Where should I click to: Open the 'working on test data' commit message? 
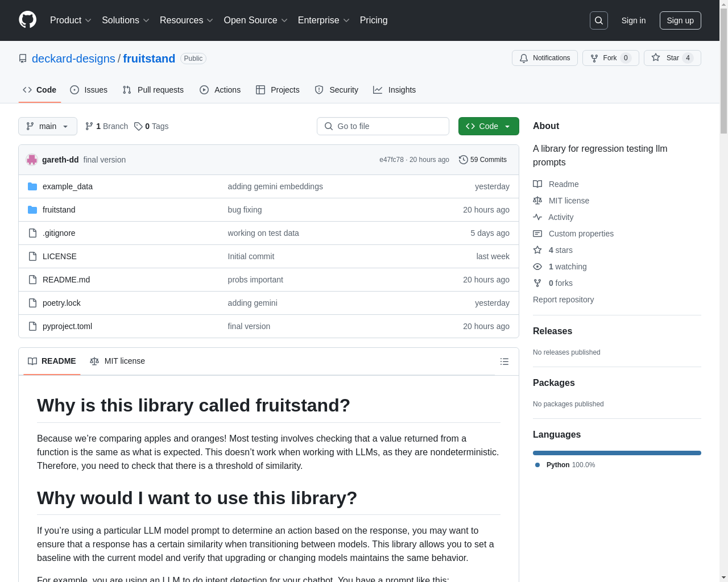(263, 233)
